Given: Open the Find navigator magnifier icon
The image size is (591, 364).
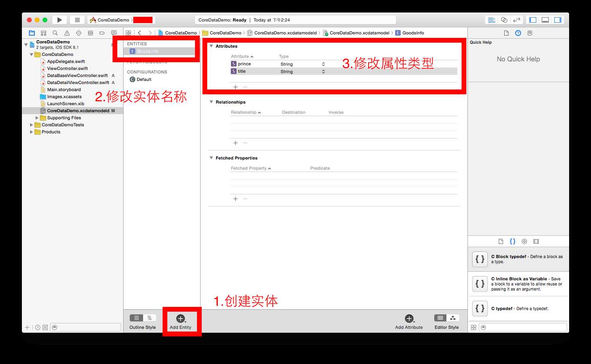Looking at the screenshot, I should [55, 33].
